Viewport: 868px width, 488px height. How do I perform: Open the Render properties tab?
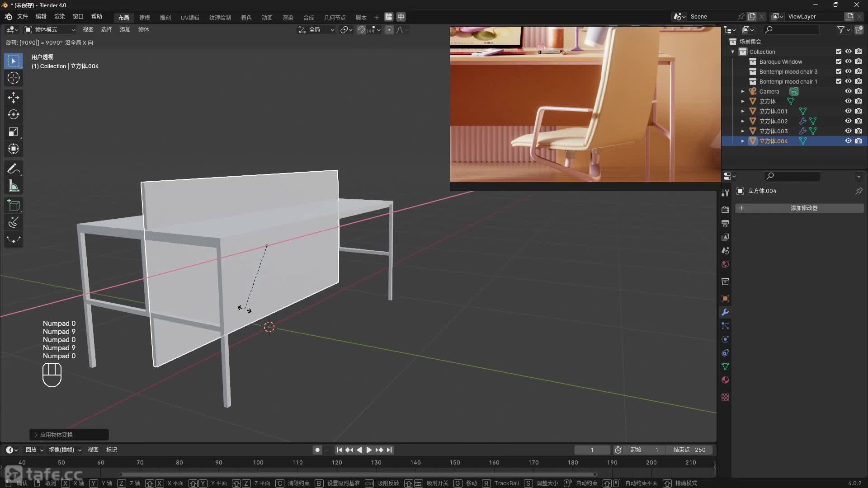click(725, 210)
